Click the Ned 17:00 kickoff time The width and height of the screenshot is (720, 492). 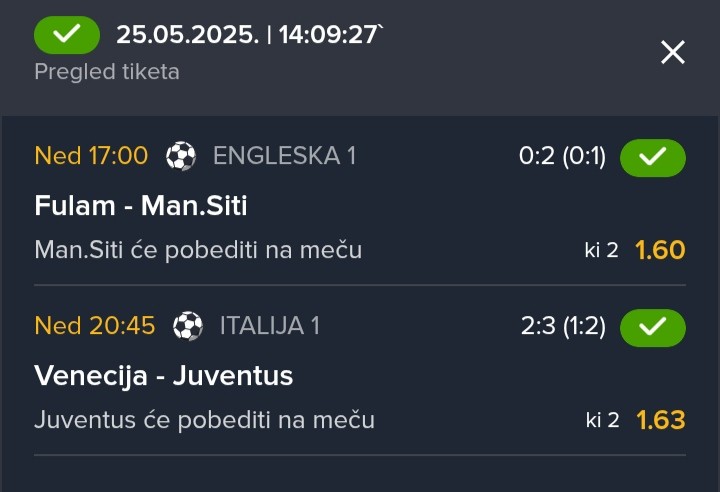[91, 155]
